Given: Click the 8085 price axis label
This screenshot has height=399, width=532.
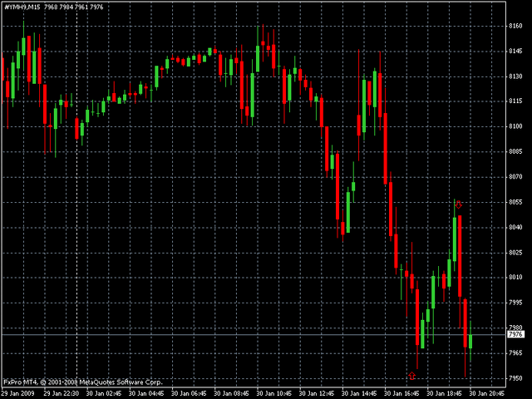Looking at the screenshot, I should pyautogui.click(x=515, y=151).
